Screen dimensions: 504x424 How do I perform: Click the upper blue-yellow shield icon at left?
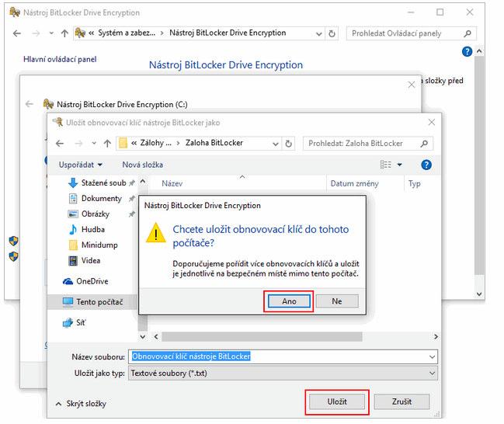13,241
